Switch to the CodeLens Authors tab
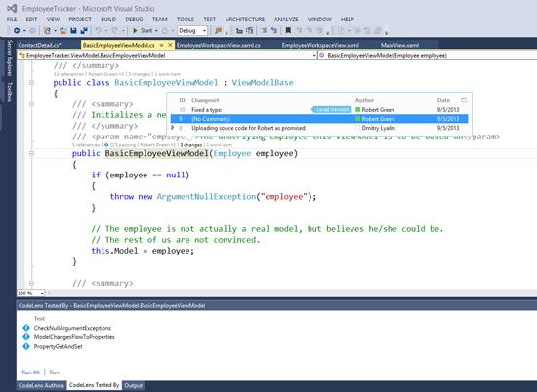This screenshot has width=537, height=392. 41,385
